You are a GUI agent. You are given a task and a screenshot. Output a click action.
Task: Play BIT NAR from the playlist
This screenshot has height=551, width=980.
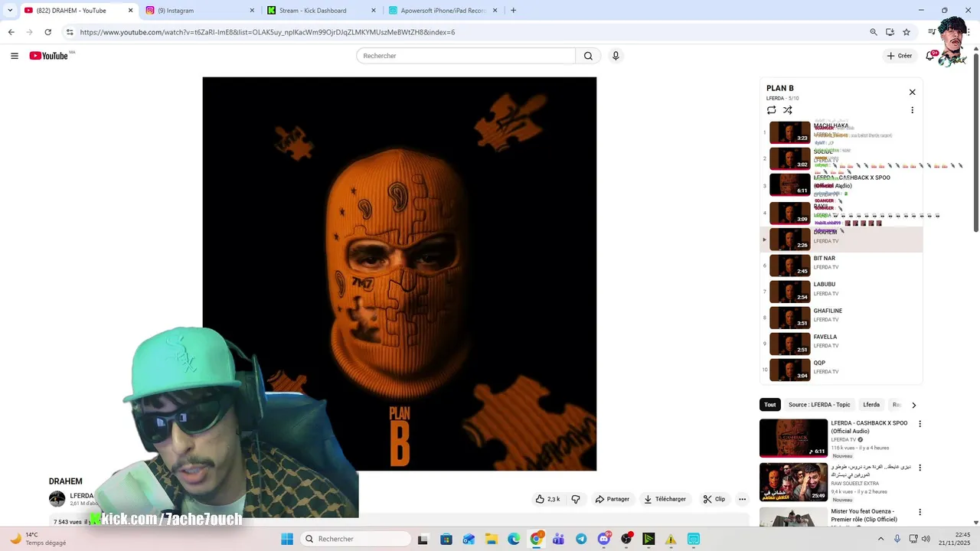841,266
